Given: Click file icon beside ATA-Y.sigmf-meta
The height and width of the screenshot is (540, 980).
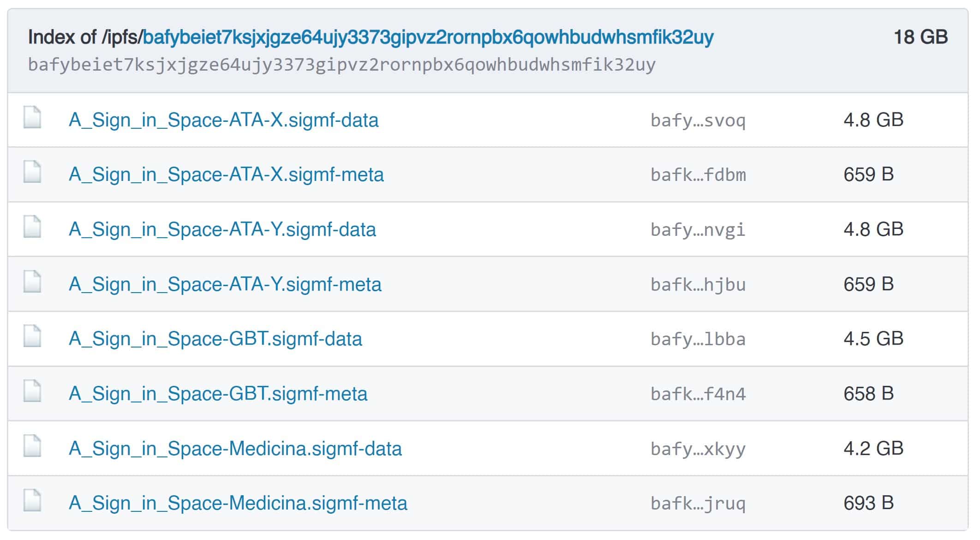Looking at the screenshot, I should [32, 282].
